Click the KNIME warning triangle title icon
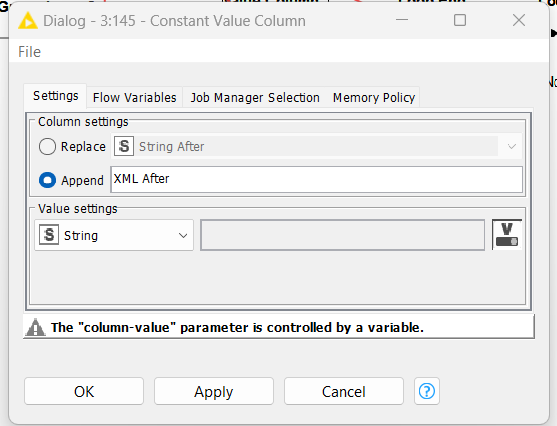Viewport: 557px width, 426px height. click(x=28, y=21)
